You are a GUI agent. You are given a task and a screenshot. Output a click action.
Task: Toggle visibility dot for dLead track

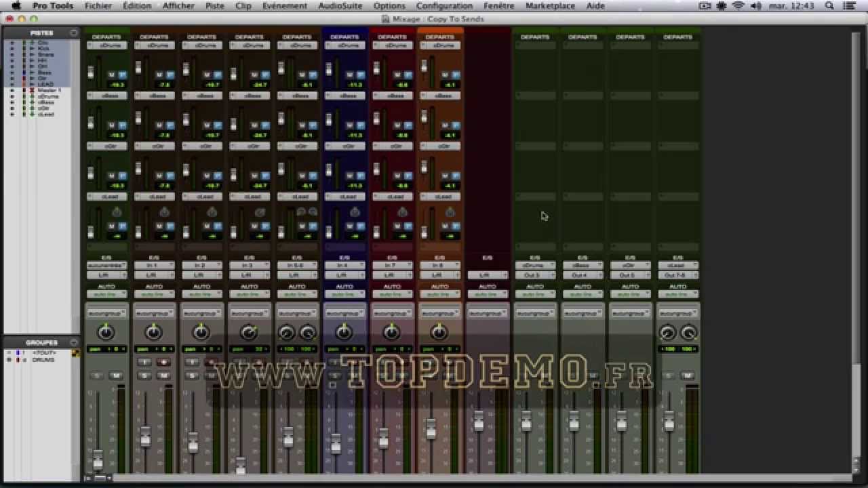coord(12,114)
